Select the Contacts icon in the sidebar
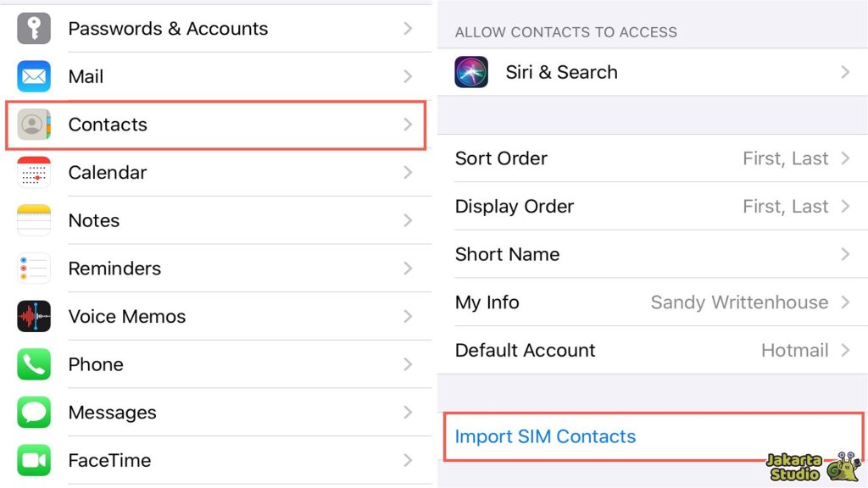The width and height of the screenshot is (868, 488). [32, 125]
